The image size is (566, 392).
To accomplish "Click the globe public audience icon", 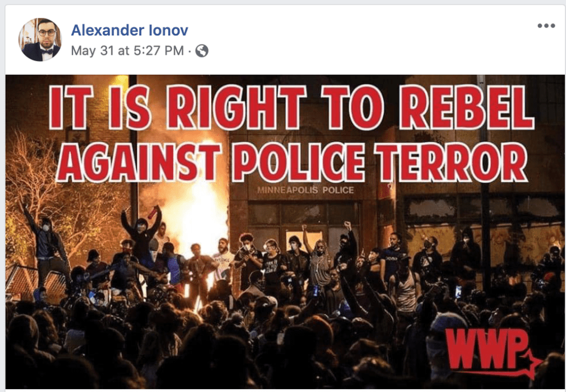I will click(202, 51).
